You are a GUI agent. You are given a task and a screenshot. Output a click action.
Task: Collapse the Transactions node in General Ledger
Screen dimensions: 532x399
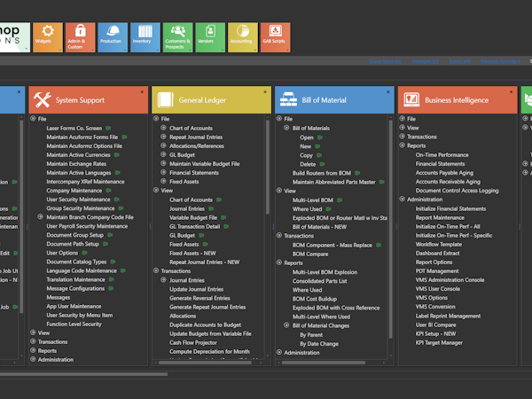[x=156, y=270]
